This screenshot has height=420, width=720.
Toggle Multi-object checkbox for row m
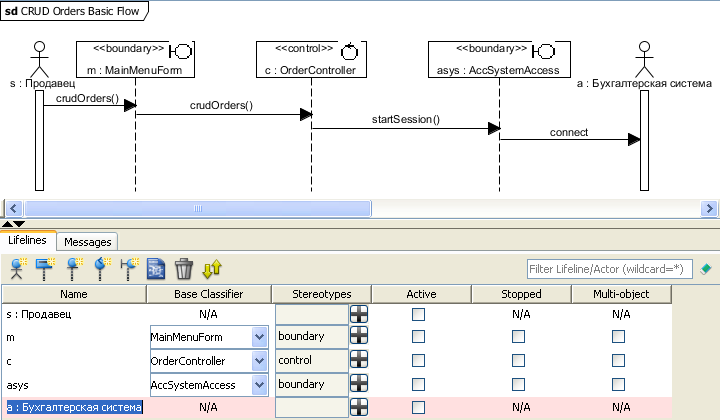click(619, 336)
